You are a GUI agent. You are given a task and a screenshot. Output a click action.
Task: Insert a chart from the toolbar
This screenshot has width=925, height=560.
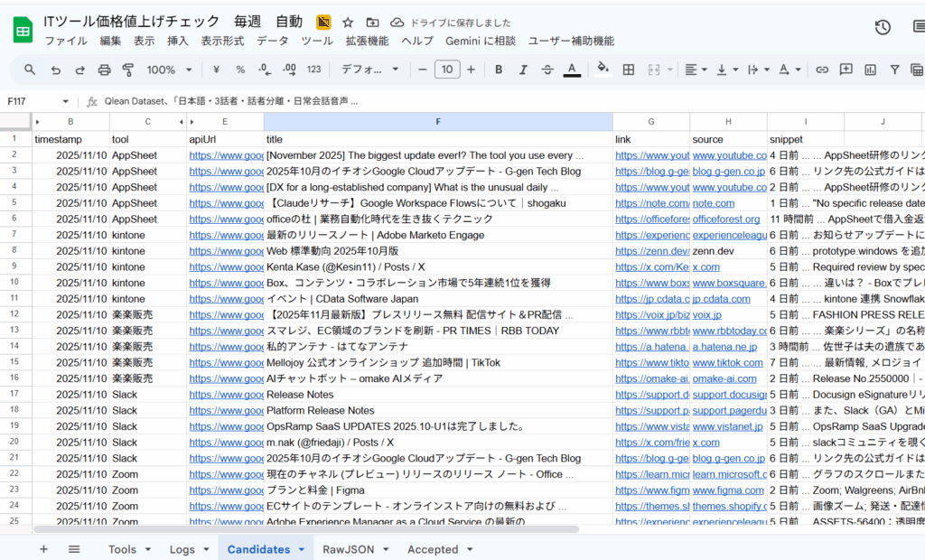[870, 70]
